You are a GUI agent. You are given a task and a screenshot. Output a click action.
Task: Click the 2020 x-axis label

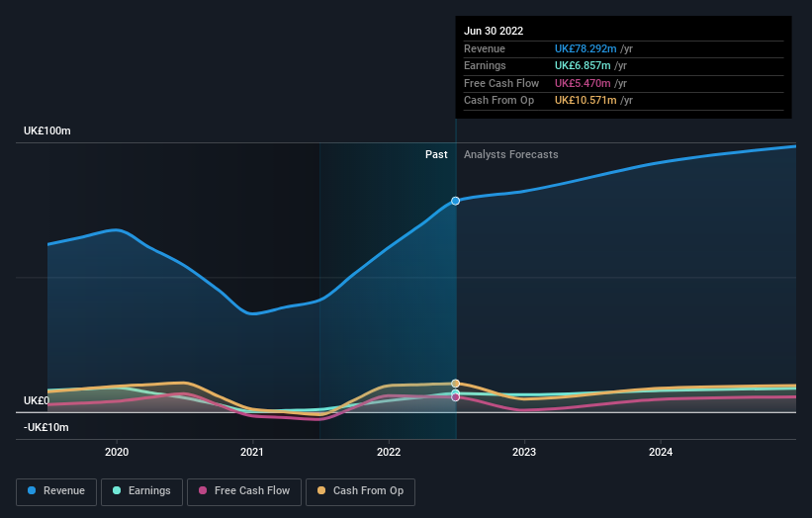pos(117,453)
